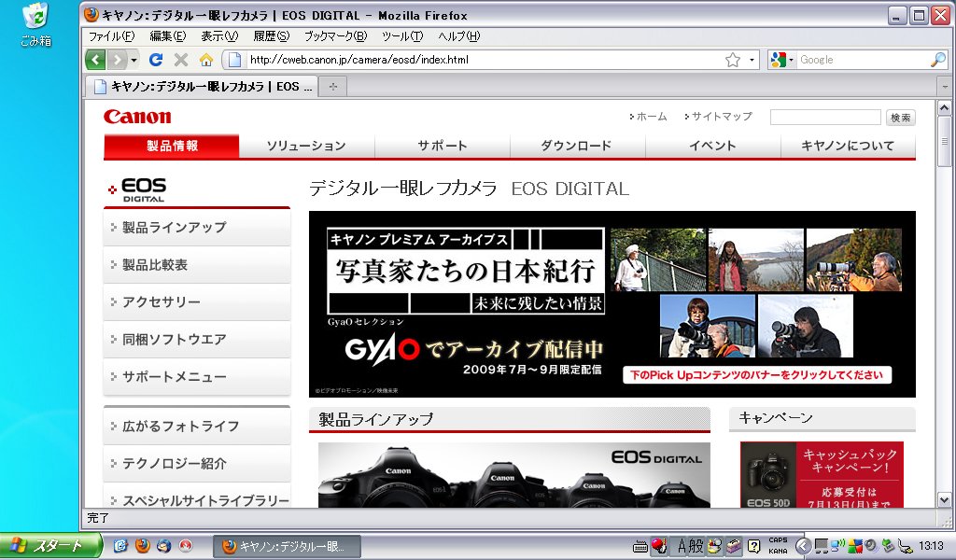Go back with the green back arrow
Image resolution: width=956 pixels, height=560 pixels.
click(96, 60)
